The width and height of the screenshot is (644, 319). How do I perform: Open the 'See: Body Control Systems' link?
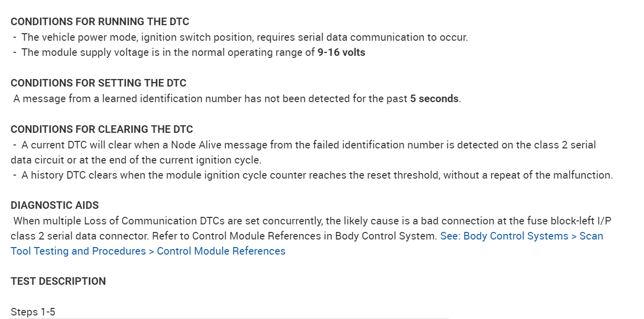click(x=503, y=236)
